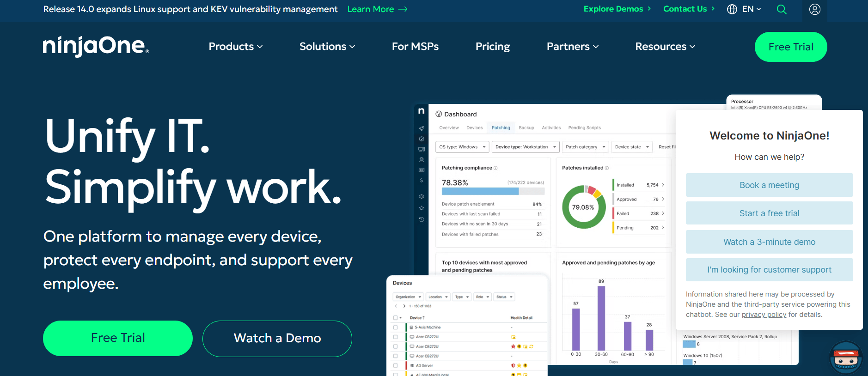Open the Organization filter in the Devices panel
This screenshot has width=868, height=376.
408,297
